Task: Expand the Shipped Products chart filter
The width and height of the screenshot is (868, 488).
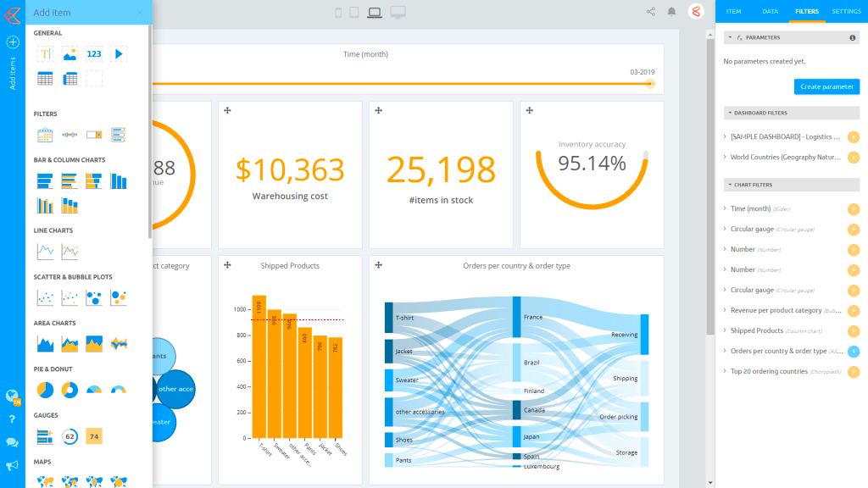Action: (726, 330)
